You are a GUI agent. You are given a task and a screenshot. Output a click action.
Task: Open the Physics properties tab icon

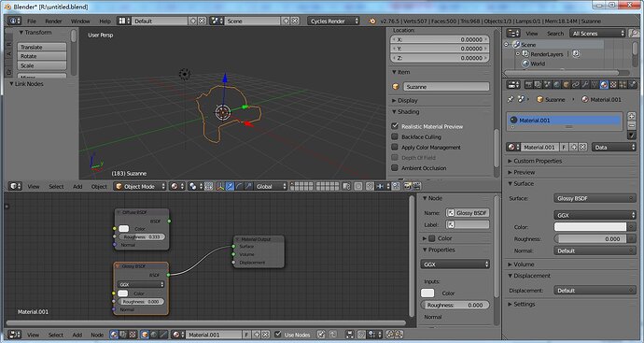coord(632,84)
